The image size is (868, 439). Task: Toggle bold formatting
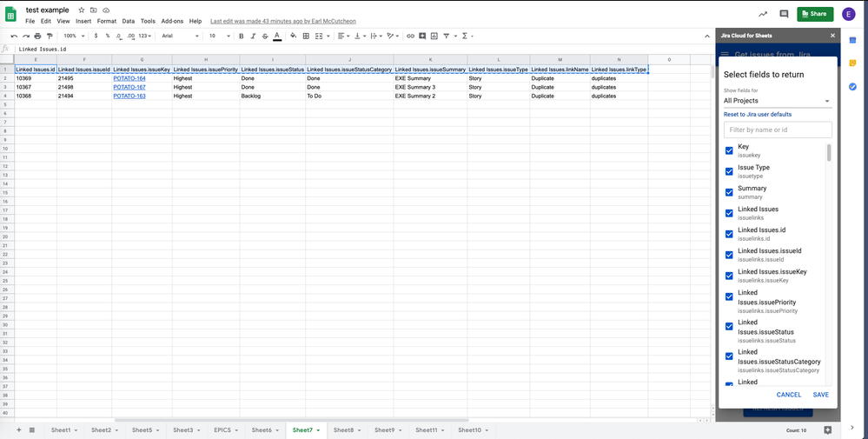(242, 36)
